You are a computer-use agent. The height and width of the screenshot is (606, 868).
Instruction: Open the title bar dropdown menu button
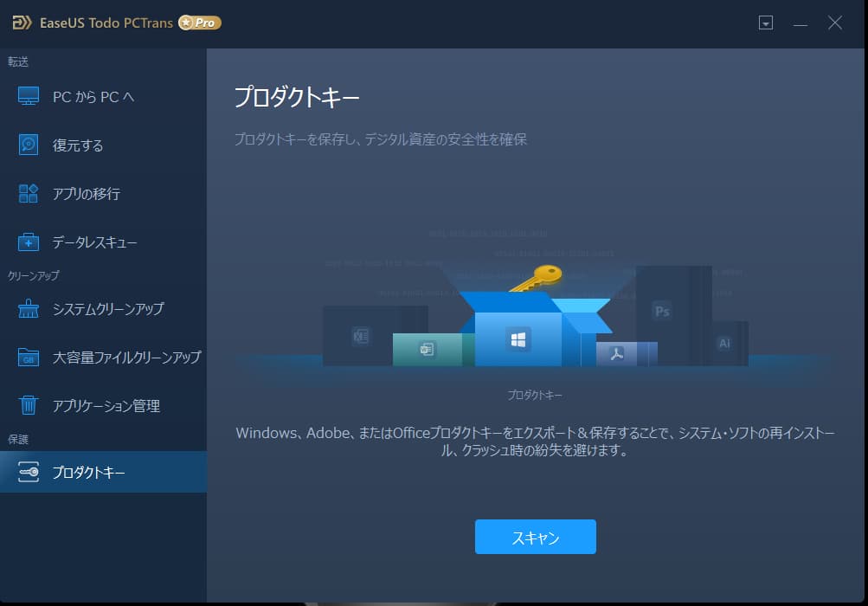tap(766, 23)
